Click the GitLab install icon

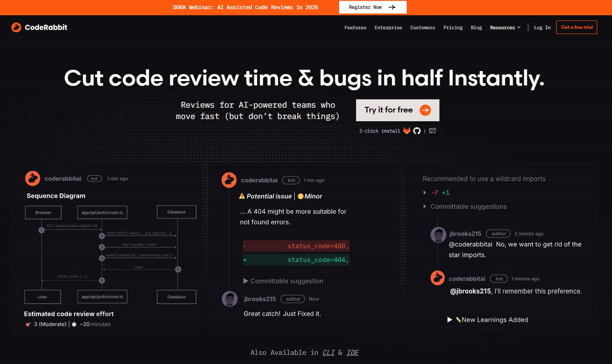pyautogui.click(x=407, y=130)
